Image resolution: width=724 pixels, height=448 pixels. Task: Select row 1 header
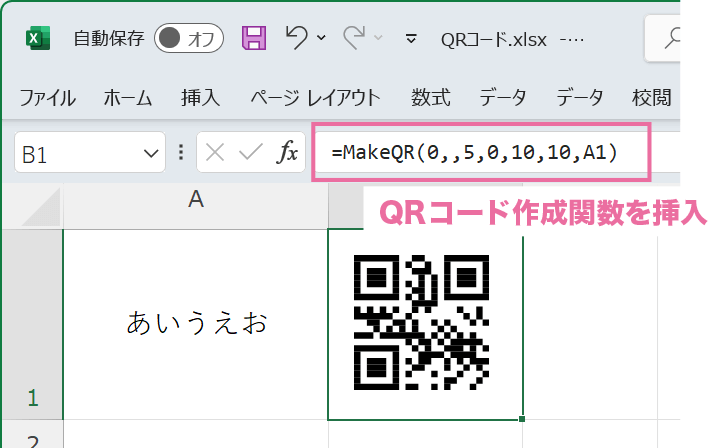coord(32,324)
